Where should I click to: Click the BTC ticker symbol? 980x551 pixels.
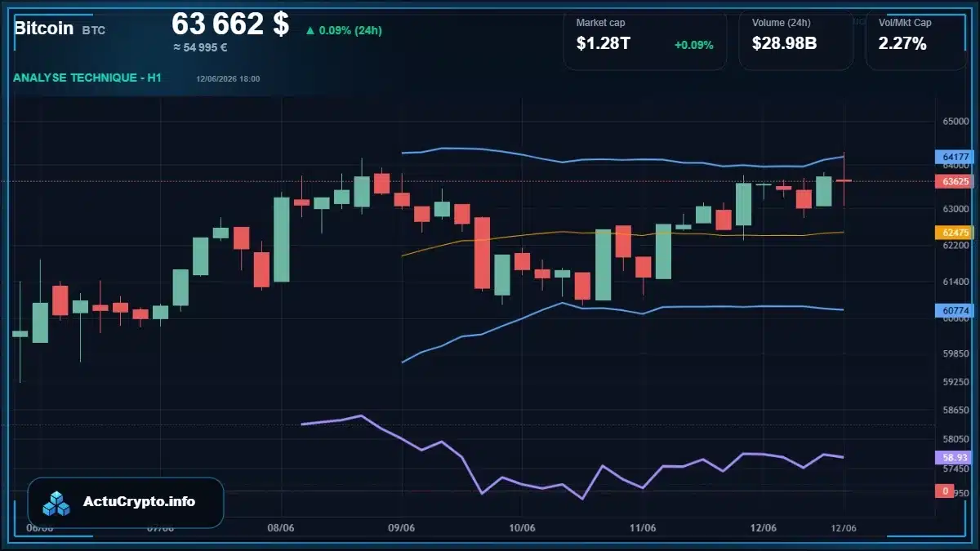(93, 30)
